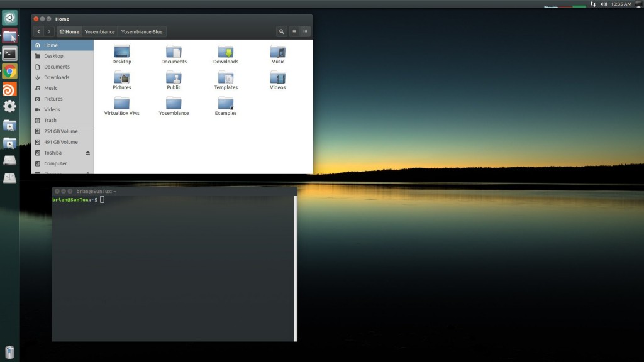The width and height of the screenshot is (644, 362).
Task: Open the Terminal launcher icon
Action: pyautogui.click(x=9, y=54)
